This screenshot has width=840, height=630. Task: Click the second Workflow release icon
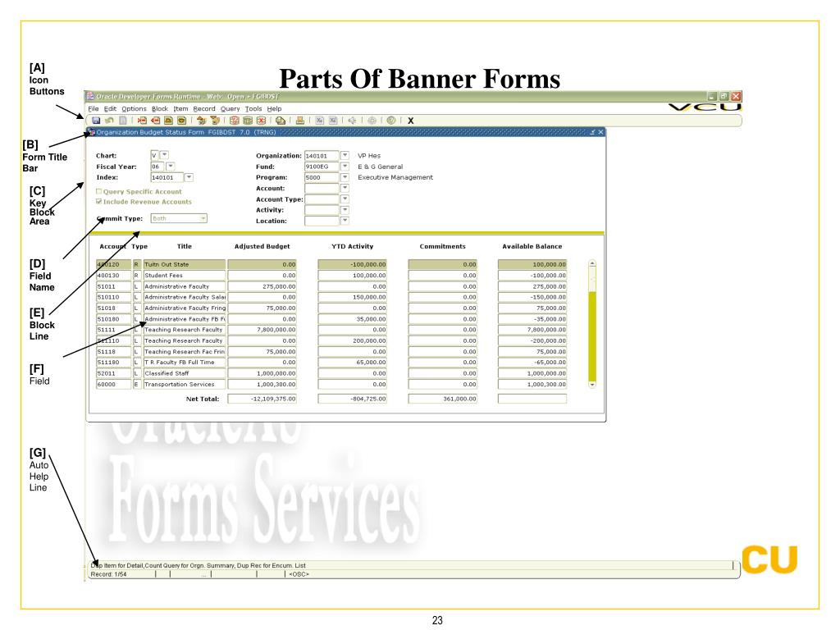(x=333, y=121)
